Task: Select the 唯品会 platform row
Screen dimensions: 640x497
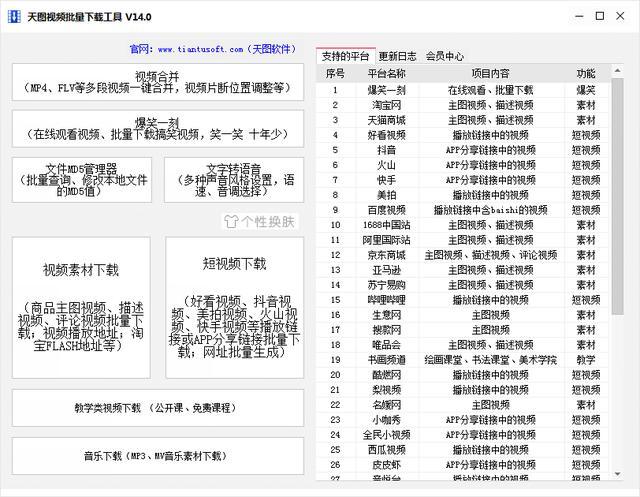Action: [462, 345]
